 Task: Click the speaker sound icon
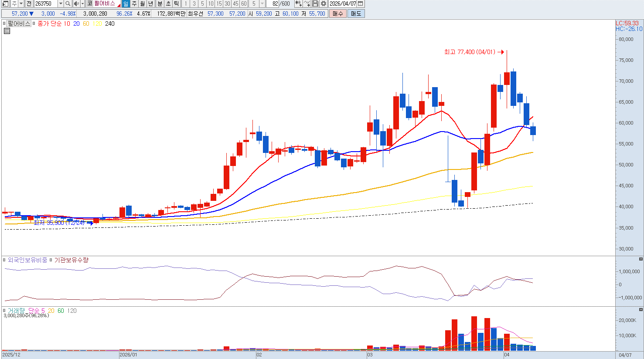76,3
